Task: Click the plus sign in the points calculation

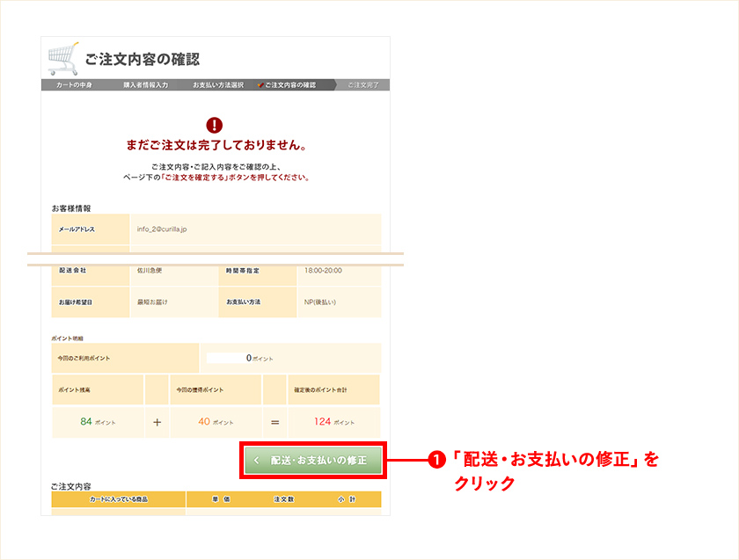Action: coord(157,420)
